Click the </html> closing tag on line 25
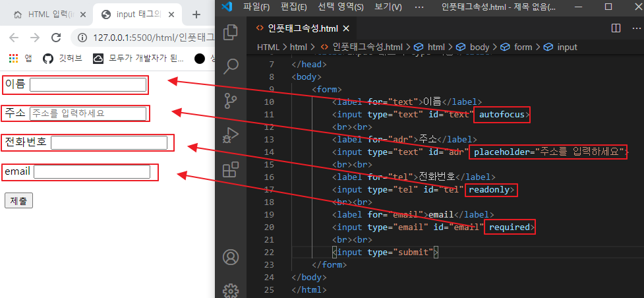Image resolution: width=644 pixels, height=298 pixels. click(x=309, y=290)
